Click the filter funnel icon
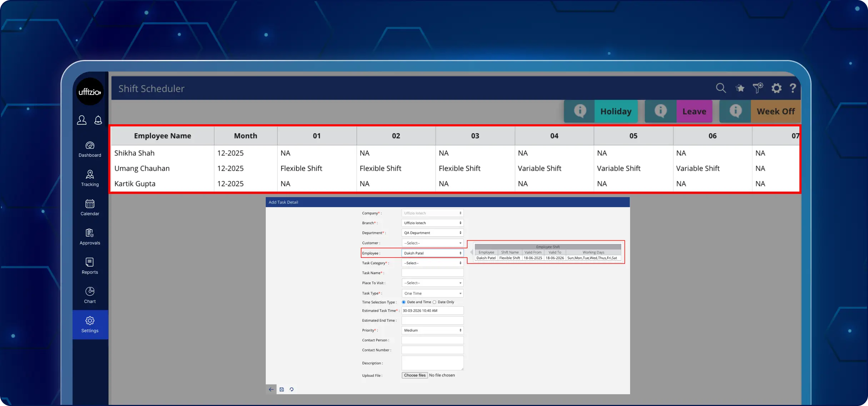 [758, 88]
